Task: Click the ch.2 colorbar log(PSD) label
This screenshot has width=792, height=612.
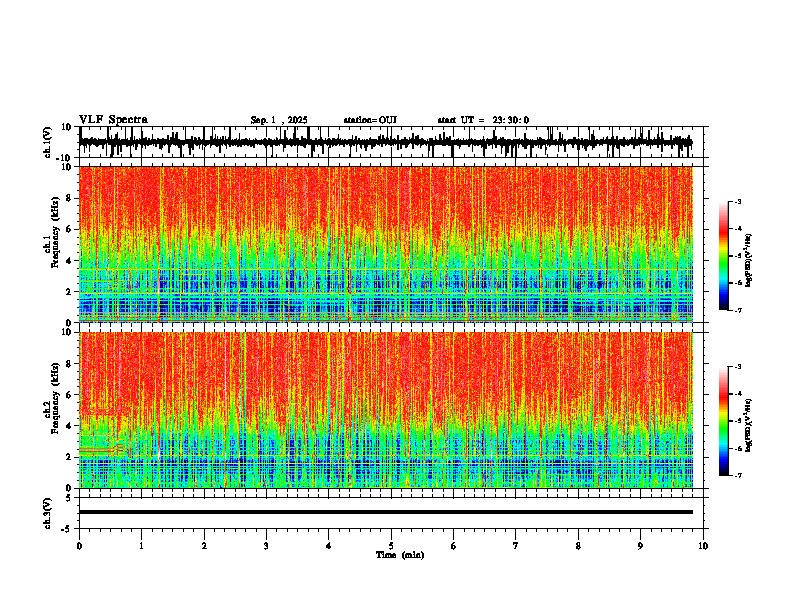Action: (749, 425)
